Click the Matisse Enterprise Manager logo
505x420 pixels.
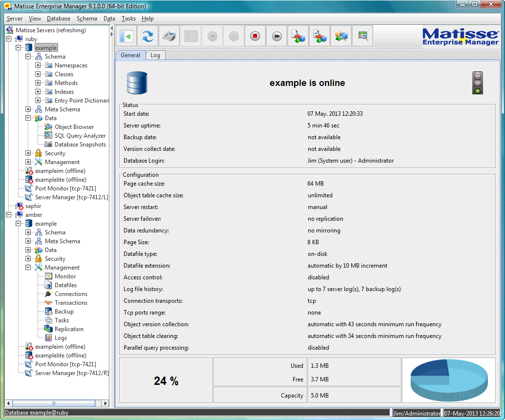pyautogui.click(x=461, y=37)
